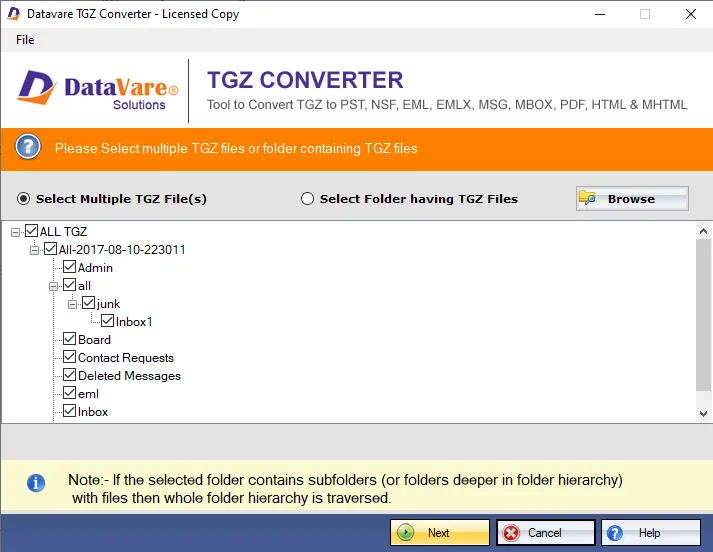The height and width of the screenshot is (552, 713).
Task: Uncheck the Board folder checkbox
Action: point(70,339)
